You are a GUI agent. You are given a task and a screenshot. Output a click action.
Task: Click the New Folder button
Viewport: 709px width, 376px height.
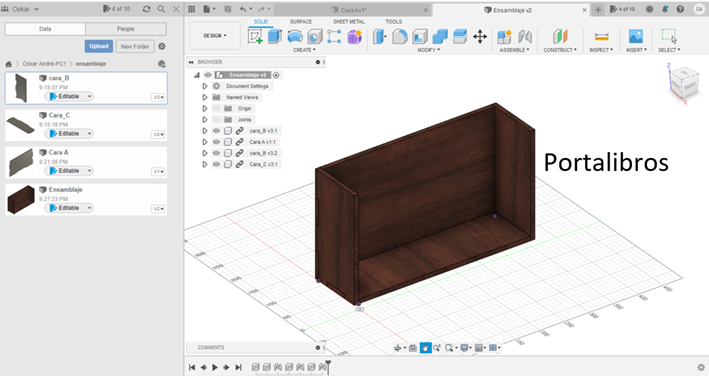tap(135, 46)
